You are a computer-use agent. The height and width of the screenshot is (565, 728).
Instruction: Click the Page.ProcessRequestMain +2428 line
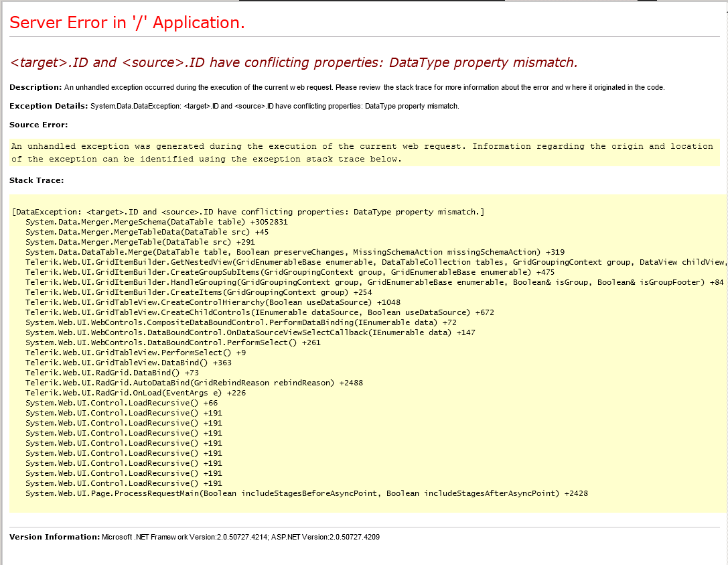tap(307, 493)
